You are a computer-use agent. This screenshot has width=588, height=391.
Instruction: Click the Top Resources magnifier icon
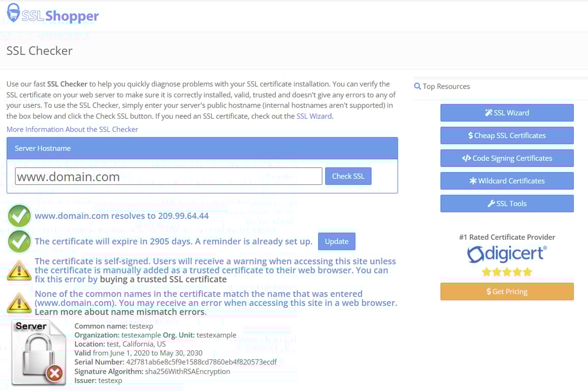click(417, 86)
